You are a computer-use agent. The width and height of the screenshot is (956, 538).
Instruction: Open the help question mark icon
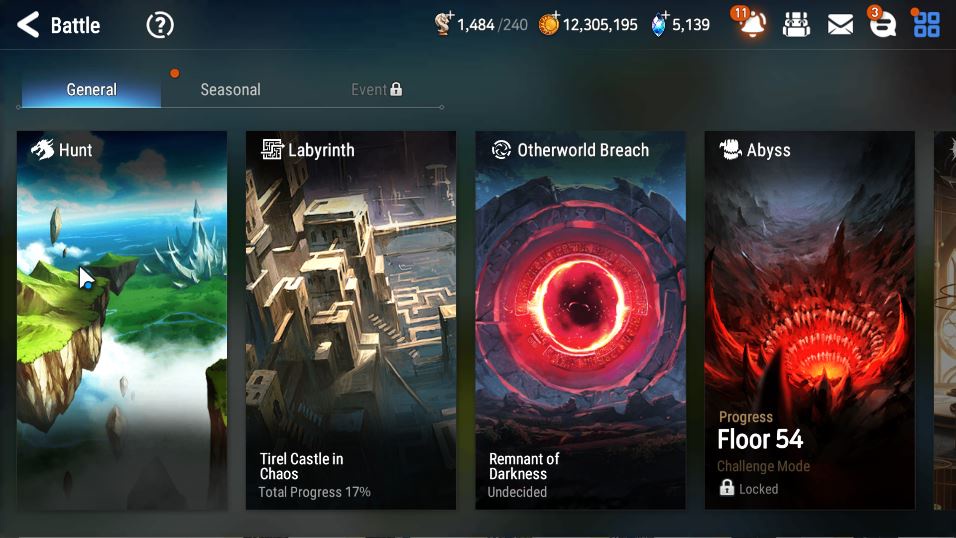pyautogui.click(x=160, y=26)
